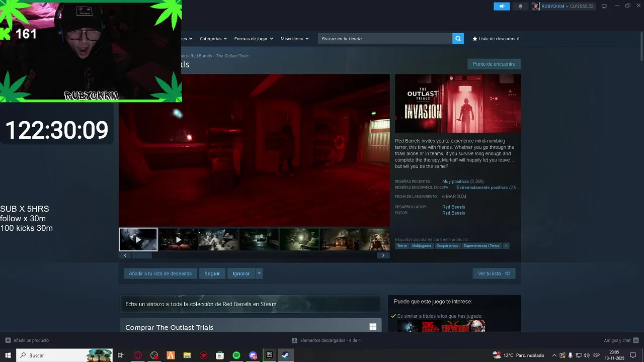The width and height of the screenshot is (644, 362).
Task: Open the Devour similar game thumbnail
Action: point(463,327)
